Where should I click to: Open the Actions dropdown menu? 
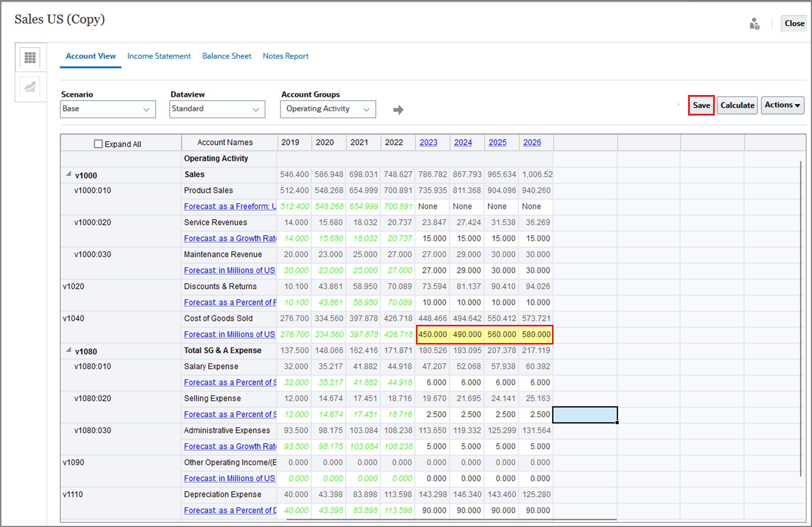point(782,105)
